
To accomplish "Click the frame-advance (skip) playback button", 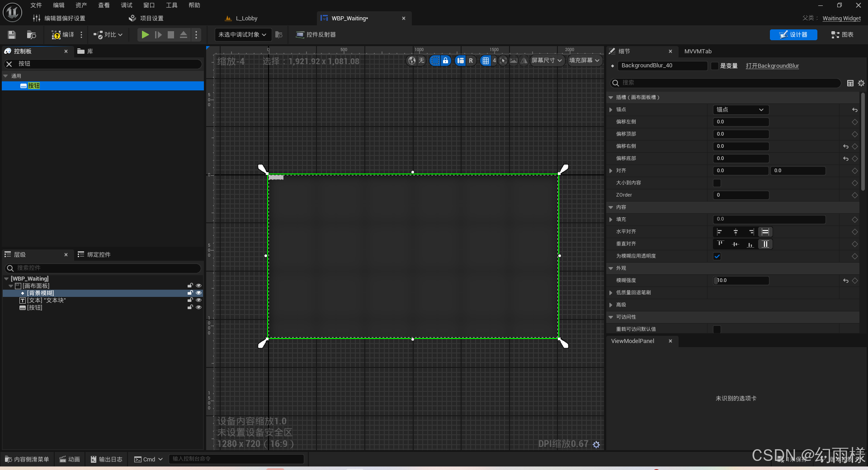I will [x=158, y=35].
